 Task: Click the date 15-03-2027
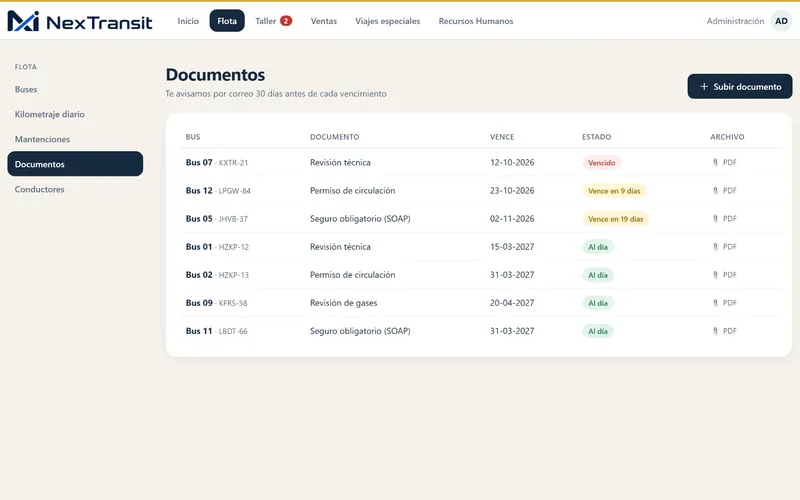pos(512,246)
